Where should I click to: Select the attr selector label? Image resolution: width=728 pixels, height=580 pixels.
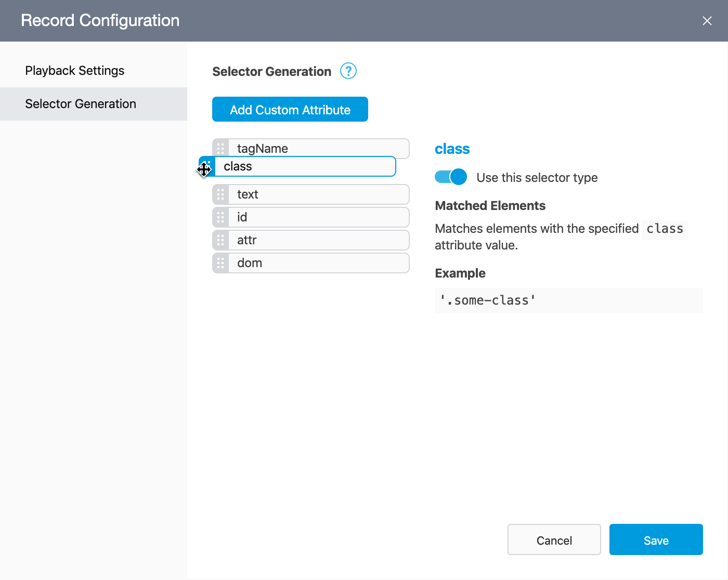(247, 240)
